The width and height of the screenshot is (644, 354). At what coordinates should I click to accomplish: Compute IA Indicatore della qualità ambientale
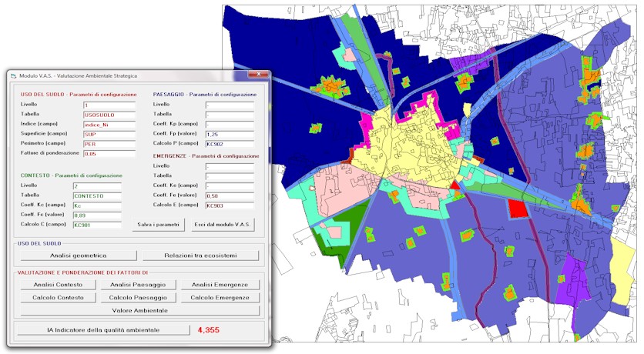pos(102,330)
